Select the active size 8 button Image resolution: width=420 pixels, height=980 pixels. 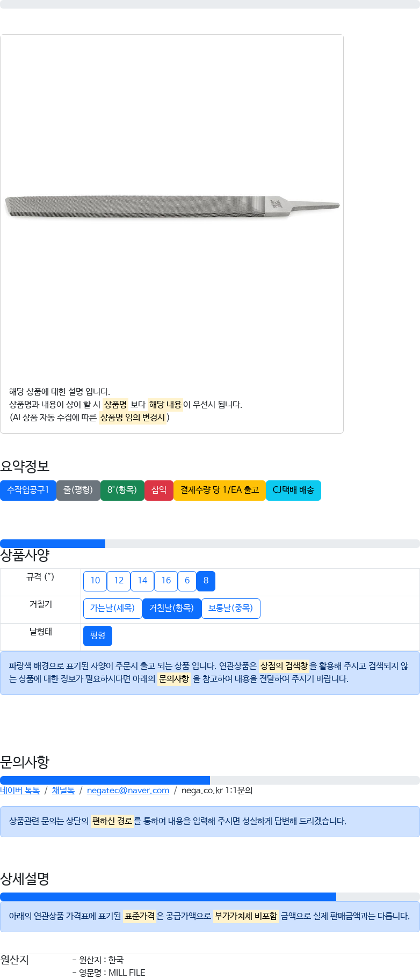(x=206, y=581)
